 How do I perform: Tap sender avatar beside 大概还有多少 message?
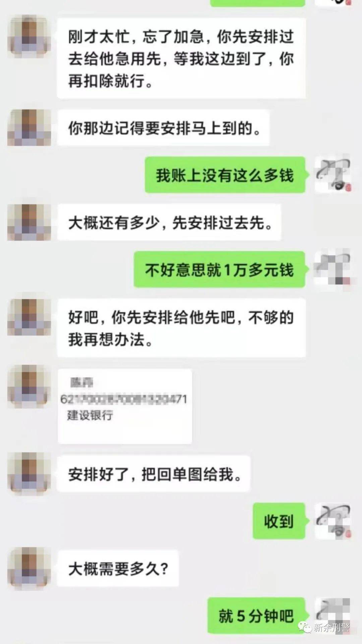(29, 222)
